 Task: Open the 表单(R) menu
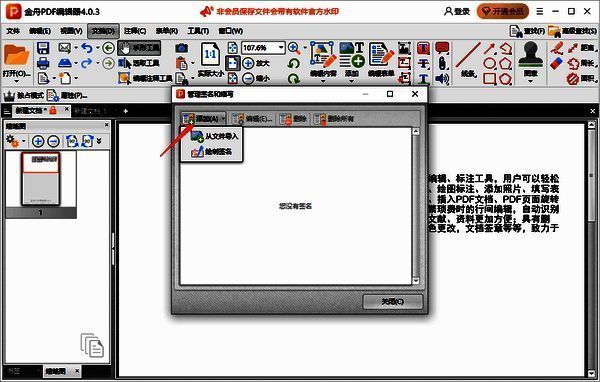(166, 31)
